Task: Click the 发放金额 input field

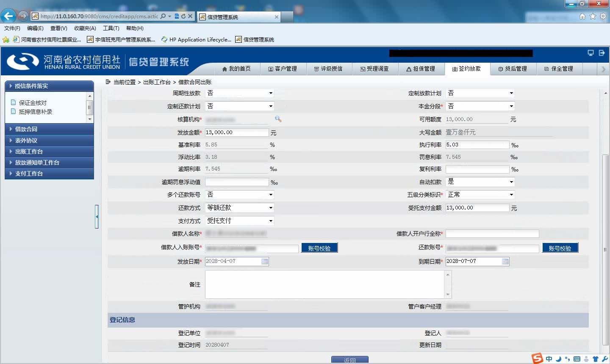Action: [237, 132]
